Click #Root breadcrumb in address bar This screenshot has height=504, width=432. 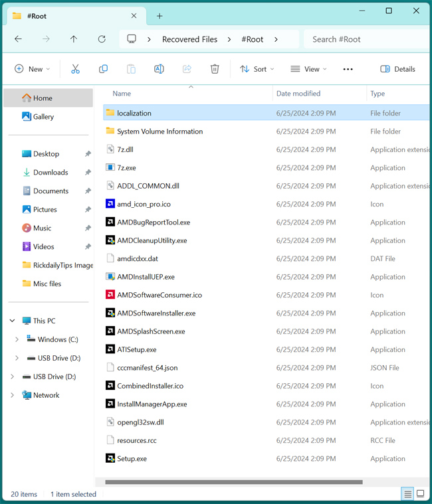[252, 39]
